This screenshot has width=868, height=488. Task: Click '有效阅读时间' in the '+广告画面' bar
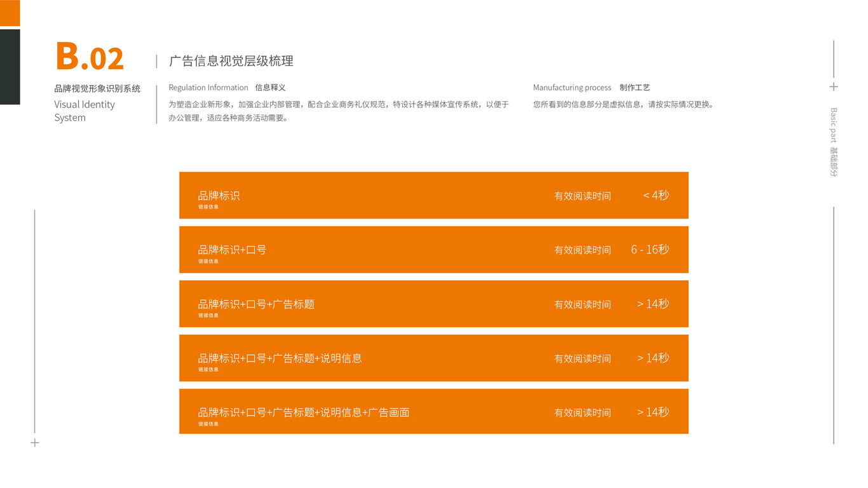click(583, 413)
